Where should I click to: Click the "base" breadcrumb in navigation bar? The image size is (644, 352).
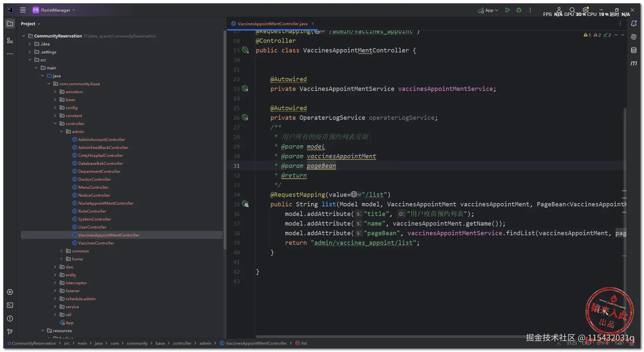160,343
